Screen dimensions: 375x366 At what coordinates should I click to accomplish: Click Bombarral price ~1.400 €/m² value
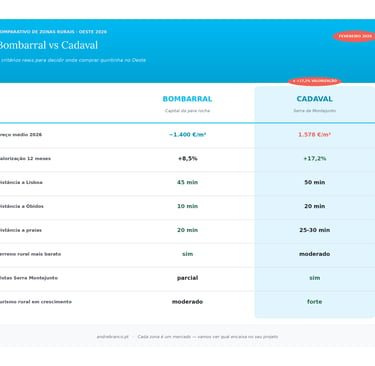coord(187,135)
